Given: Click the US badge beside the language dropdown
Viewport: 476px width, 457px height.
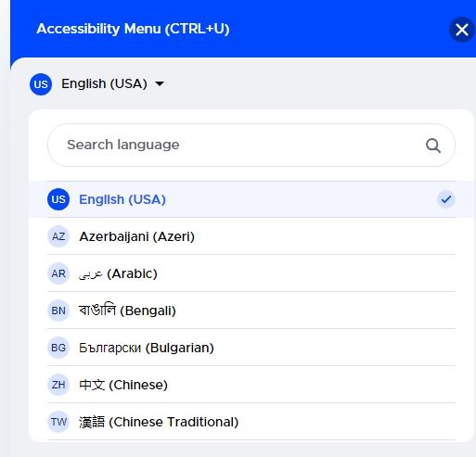Looking at the screenshot, I should pos(41,84).
